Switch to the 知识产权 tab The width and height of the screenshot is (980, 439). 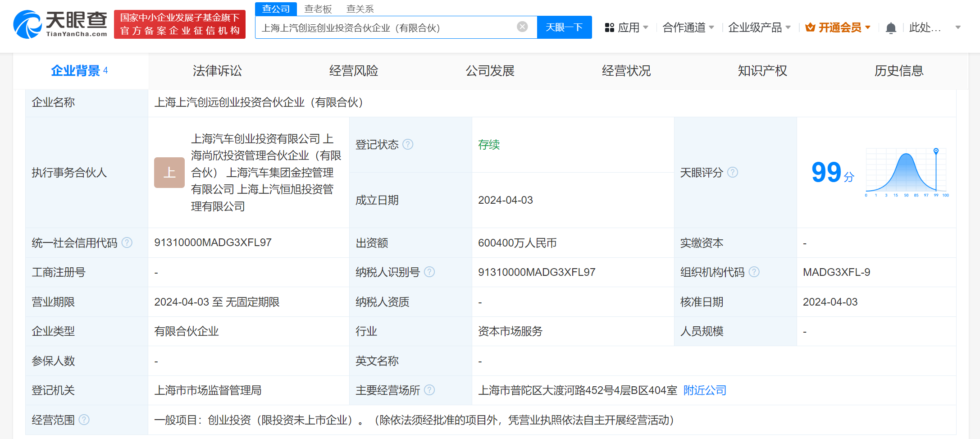(x=762, y=71)
